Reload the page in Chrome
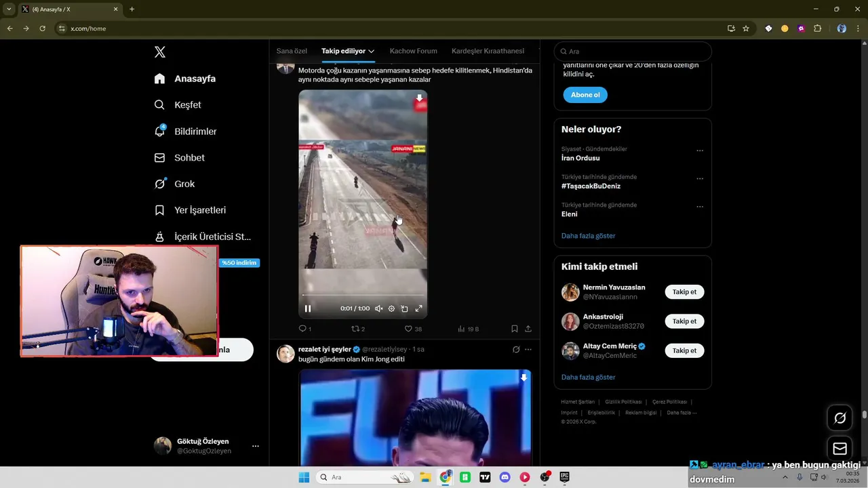 (42, 28)
